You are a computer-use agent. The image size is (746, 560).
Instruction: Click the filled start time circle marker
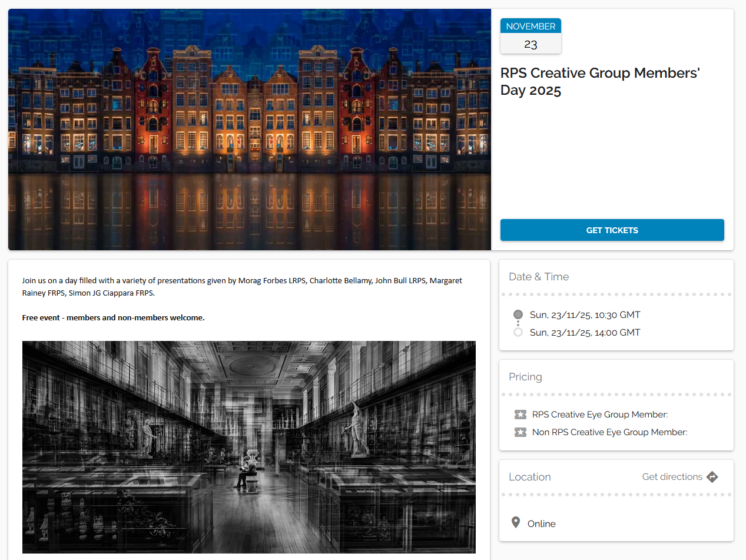518,314
